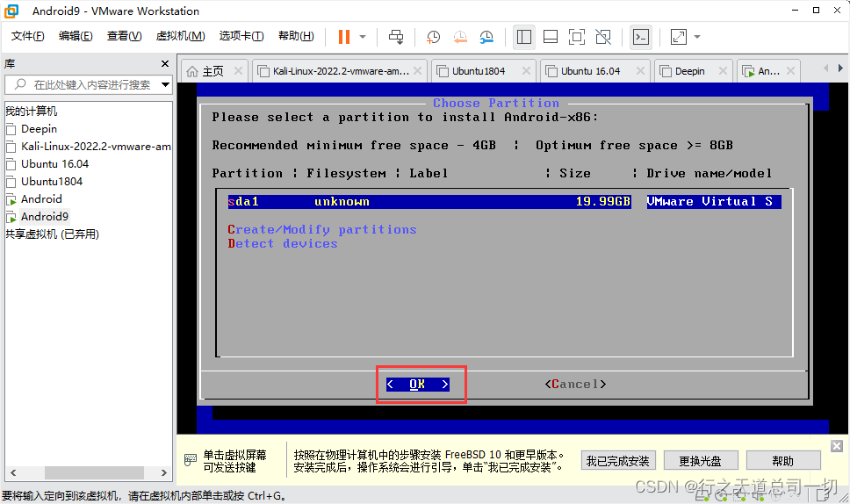Select 我的计算机 in the library tree
Viewport: 850px width, 504px height.
[x=32, y=112]
